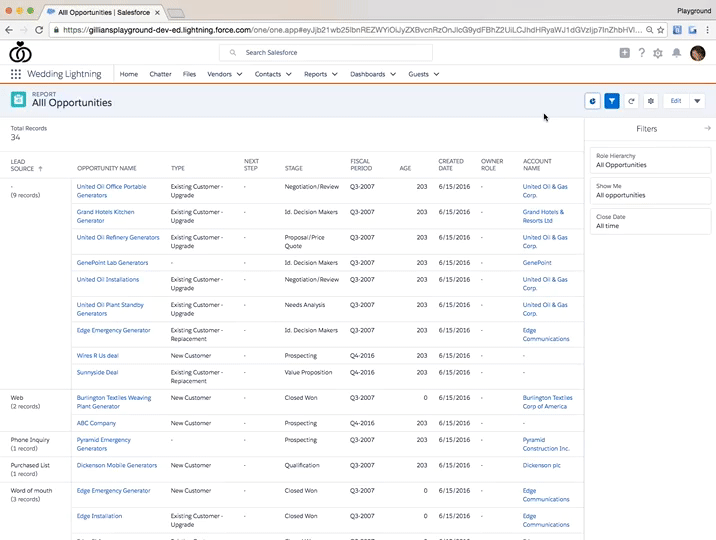Select the Vendors tab
Image resolution: width=716 pixels, height=540 pixels.
coord(220,74)
